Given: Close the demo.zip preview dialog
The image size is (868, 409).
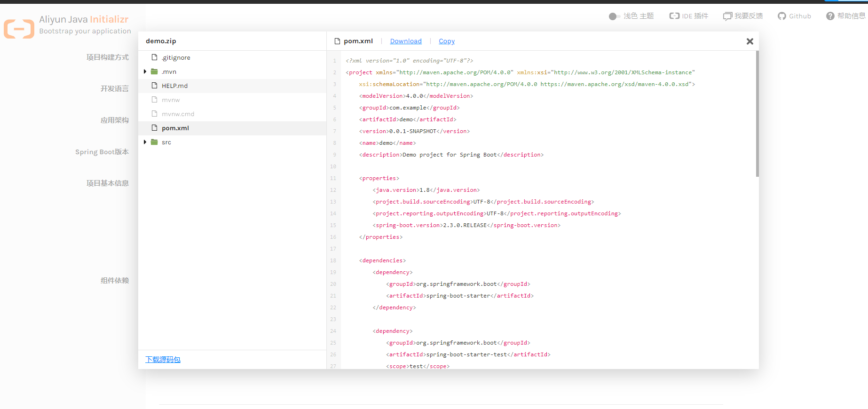Looking at the screenshot, I should [750, 41].
